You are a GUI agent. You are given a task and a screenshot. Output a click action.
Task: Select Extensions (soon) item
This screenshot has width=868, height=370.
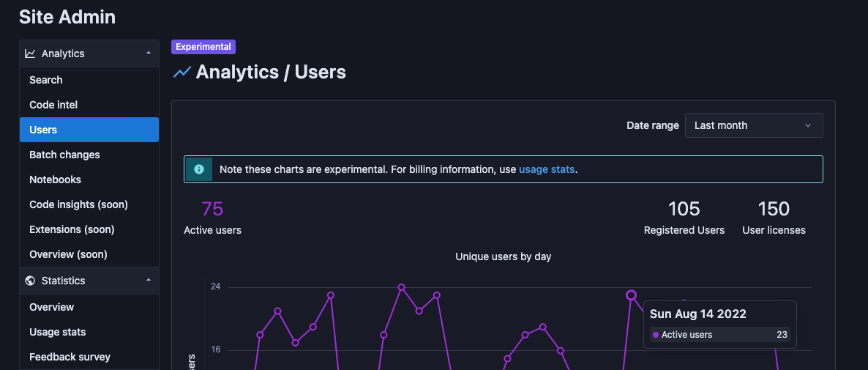point(89,229)
